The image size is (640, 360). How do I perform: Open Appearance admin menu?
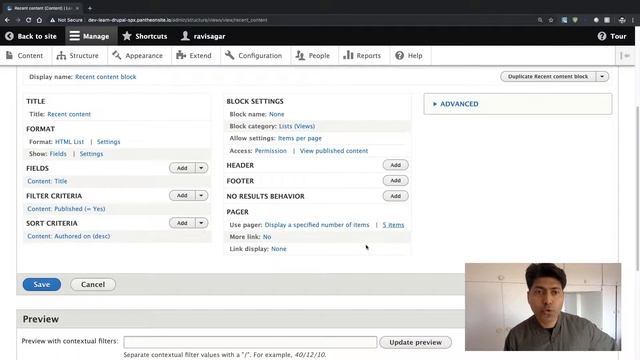(138, 56)
